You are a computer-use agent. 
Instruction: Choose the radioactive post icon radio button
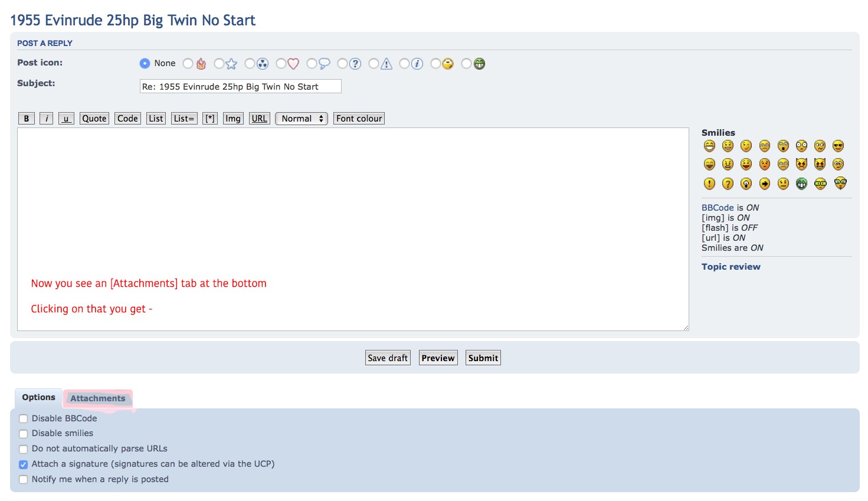pyautogui.click(x=250, y=63)
